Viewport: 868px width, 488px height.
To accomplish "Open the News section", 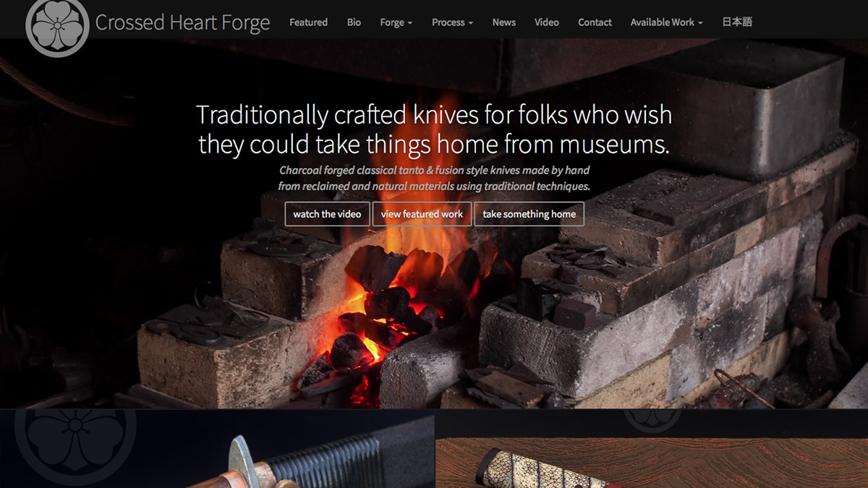I will pyautogui.click(x=504, y=22).
